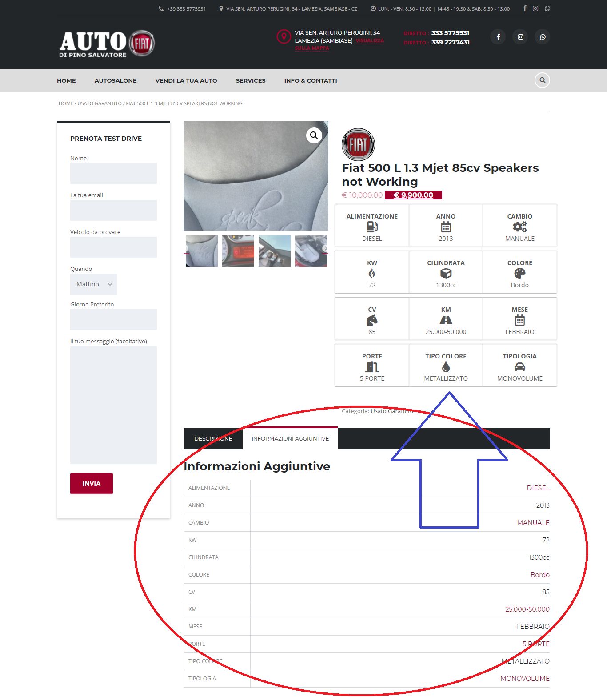Click the flame icon under KW
This screenshot has height=700, width=607.
(372, 274)
